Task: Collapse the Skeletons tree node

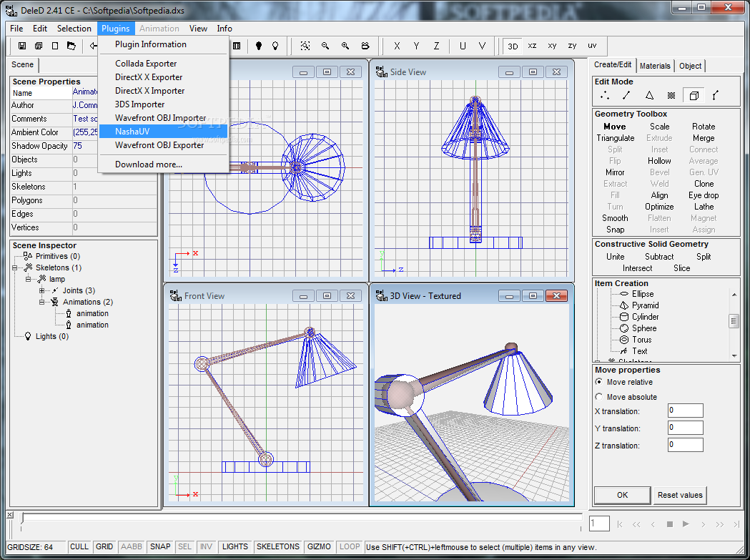Action: tap(15, 267)
